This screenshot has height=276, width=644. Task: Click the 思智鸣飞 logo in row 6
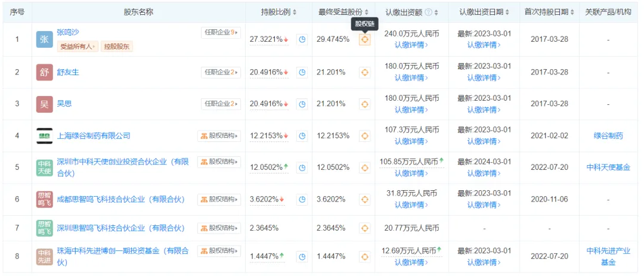tap(44, 200)
